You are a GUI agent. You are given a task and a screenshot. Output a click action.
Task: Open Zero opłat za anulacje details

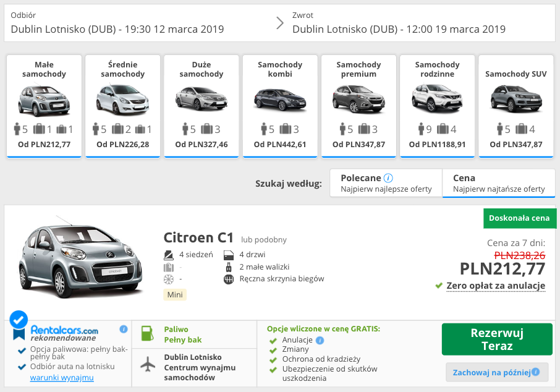(496, 286)
